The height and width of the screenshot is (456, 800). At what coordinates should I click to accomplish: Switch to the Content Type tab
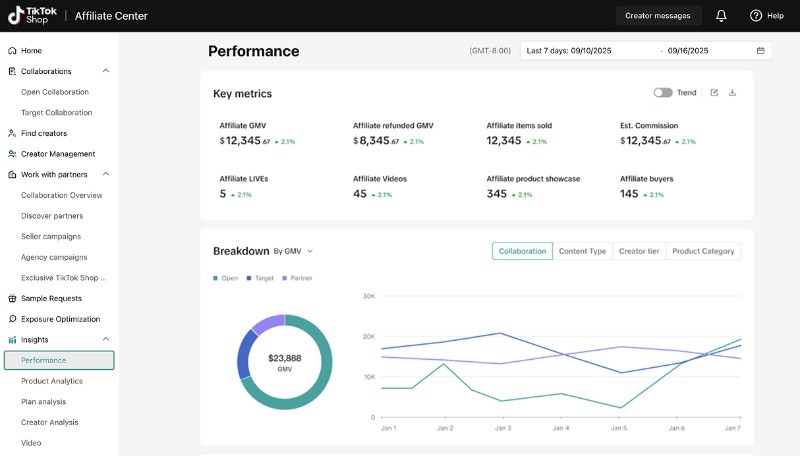tap(582, 251)
